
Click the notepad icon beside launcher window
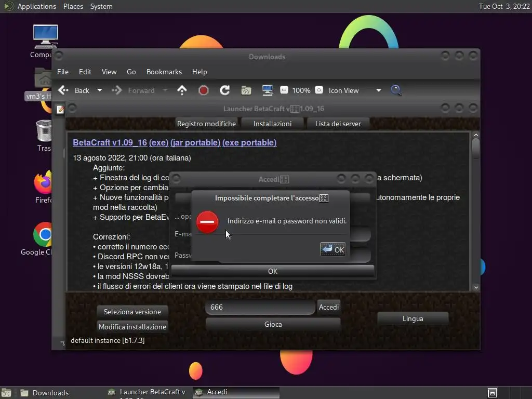point(60,109)
